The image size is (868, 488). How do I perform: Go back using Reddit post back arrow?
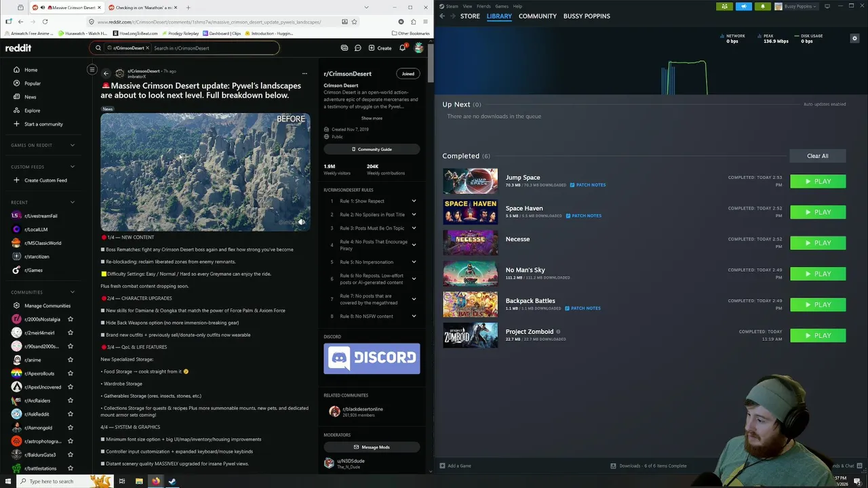click(x=106, y=73)
